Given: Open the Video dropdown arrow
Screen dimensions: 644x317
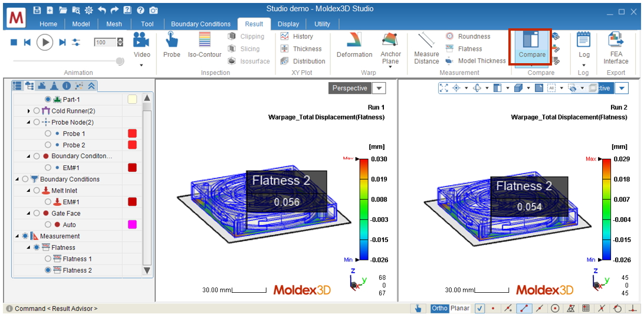Looking at the screenshot, I should click(x=142, y=65).
